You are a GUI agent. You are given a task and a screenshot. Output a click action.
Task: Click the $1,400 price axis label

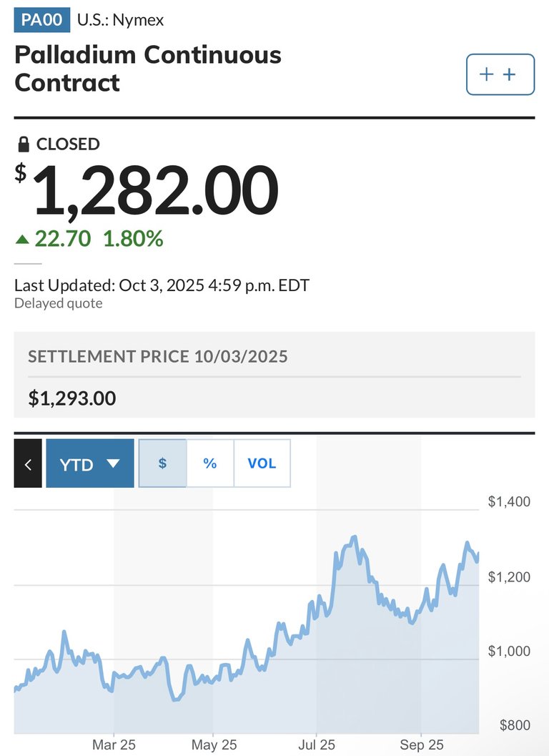tap(509, 502)
